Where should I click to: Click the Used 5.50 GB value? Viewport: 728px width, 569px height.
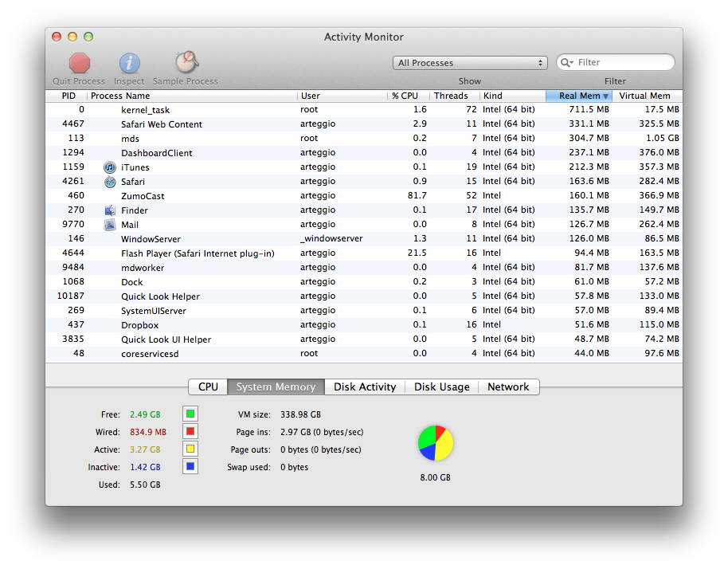point(145,485)
